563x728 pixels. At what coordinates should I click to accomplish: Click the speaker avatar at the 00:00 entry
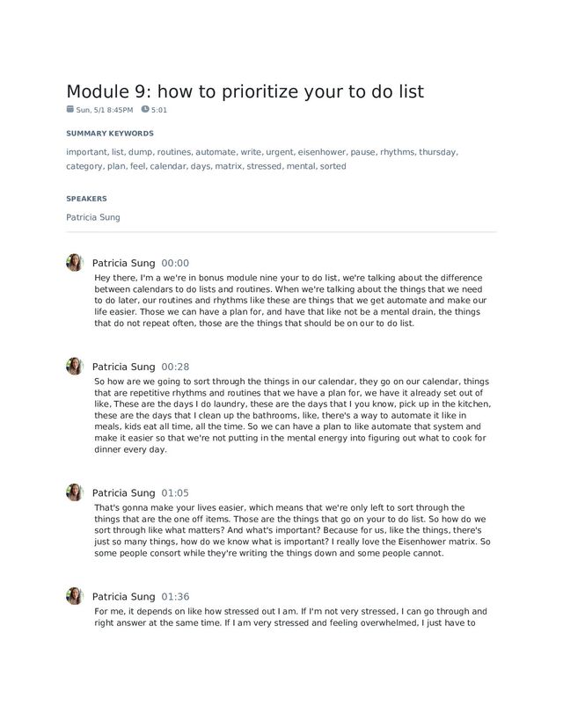point(74,263)
